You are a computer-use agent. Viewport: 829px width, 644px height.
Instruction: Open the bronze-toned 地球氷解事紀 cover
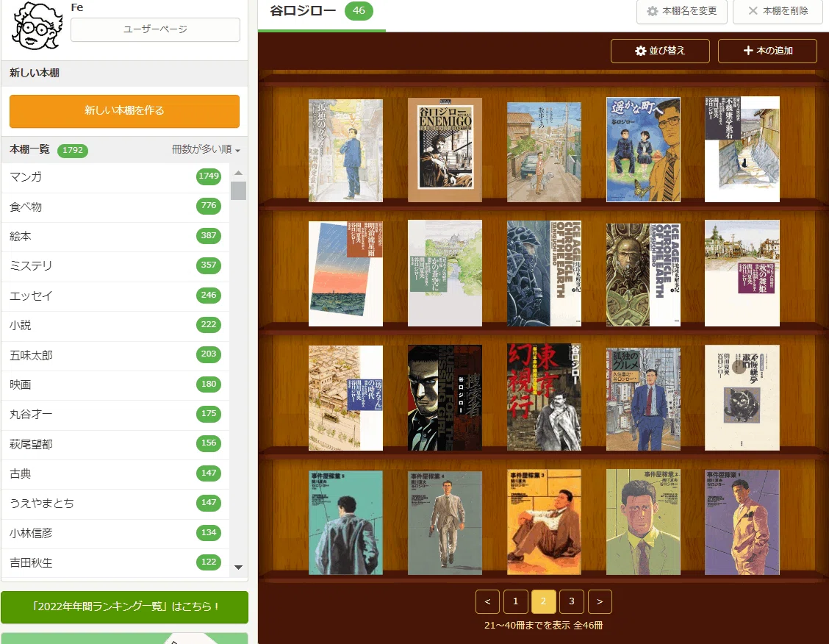tap(643, 274)
